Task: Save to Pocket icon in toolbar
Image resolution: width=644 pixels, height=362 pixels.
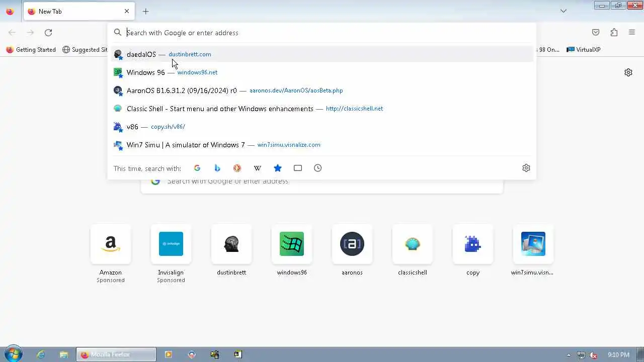Action: [x=596, y=33]
